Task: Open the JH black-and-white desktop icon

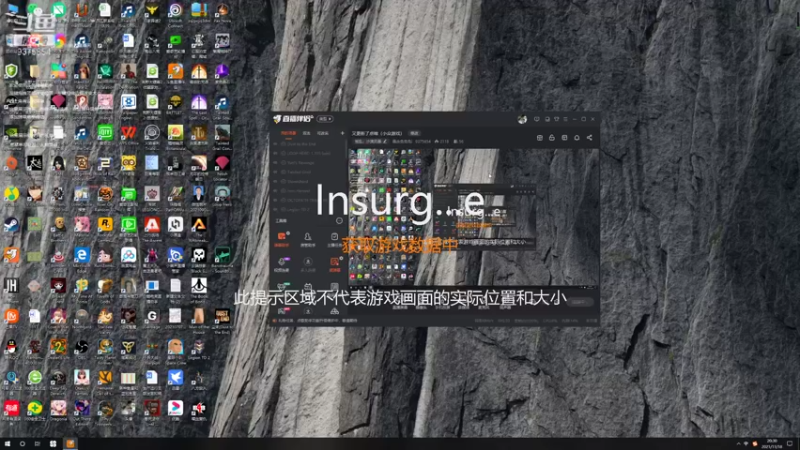Action: coord(11,286)
